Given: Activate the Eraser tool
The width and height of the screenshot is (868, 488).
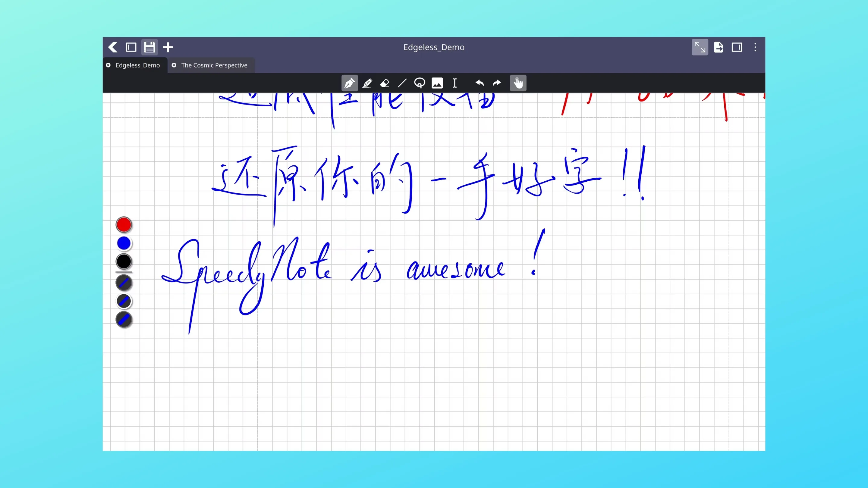Looking at the screenshot, I should click(x=385, y=83).
